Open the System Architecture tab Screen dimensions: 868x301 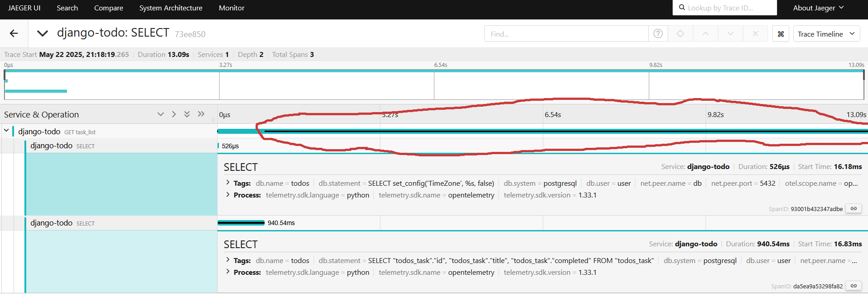[171, 8]
